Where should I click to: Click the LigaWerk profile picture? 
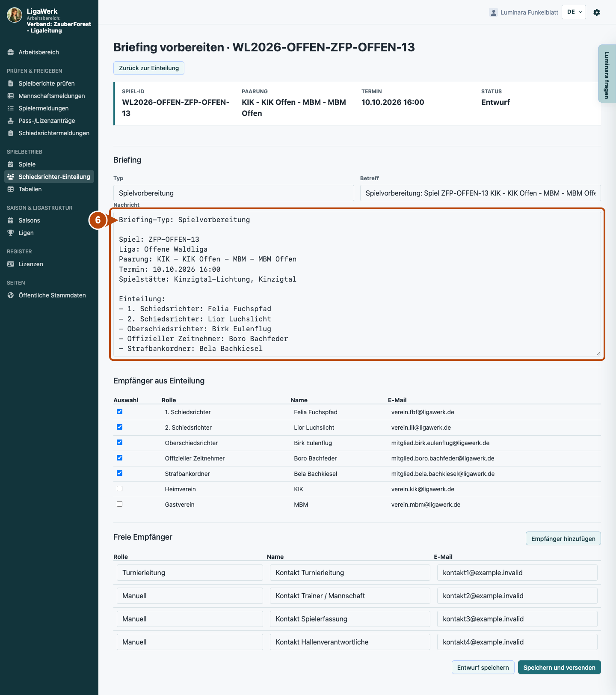click(15, 15)
